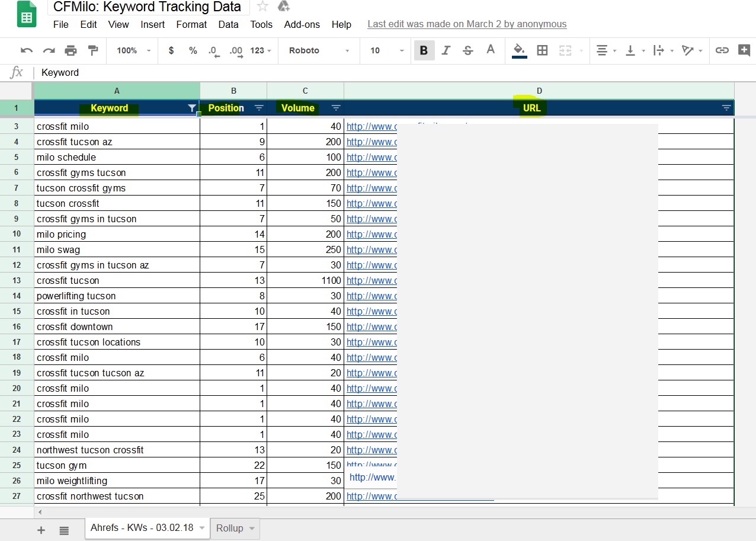This screenshot has height=541, width=756.
Task: Select the 'milo swag' keyword cell
Action: [117, 249]
